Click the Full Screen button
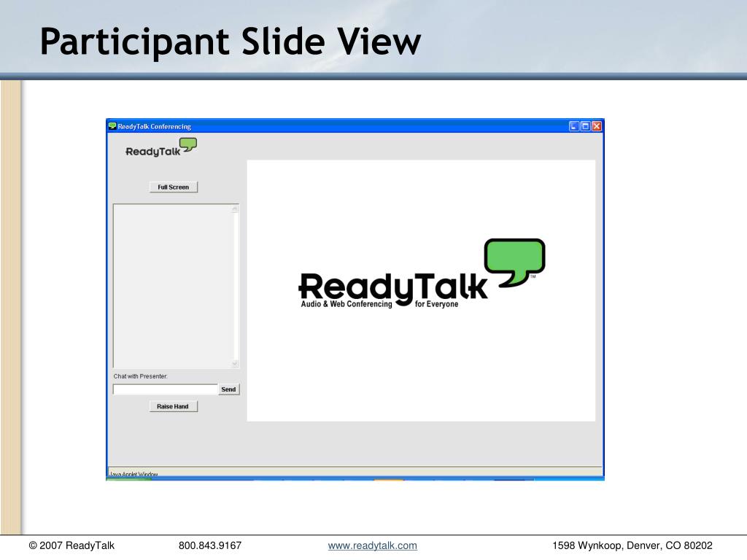The image size is (747, 560). pos(174,187)
